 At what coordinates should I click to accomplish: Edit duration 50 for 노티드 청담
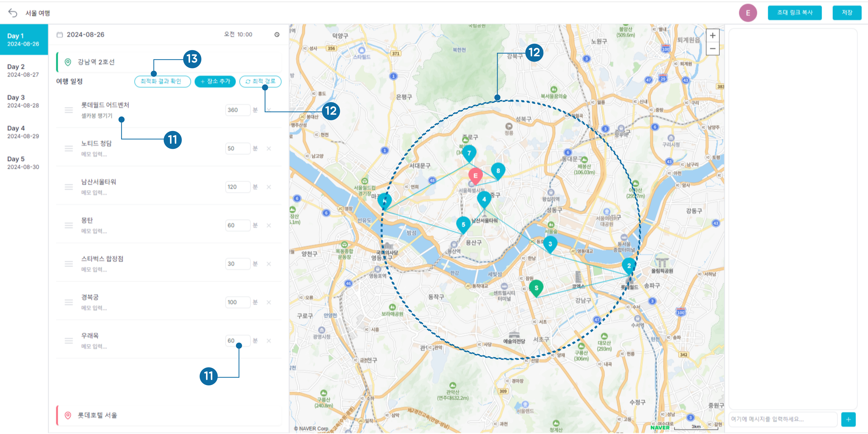click(x=238, y=148)
